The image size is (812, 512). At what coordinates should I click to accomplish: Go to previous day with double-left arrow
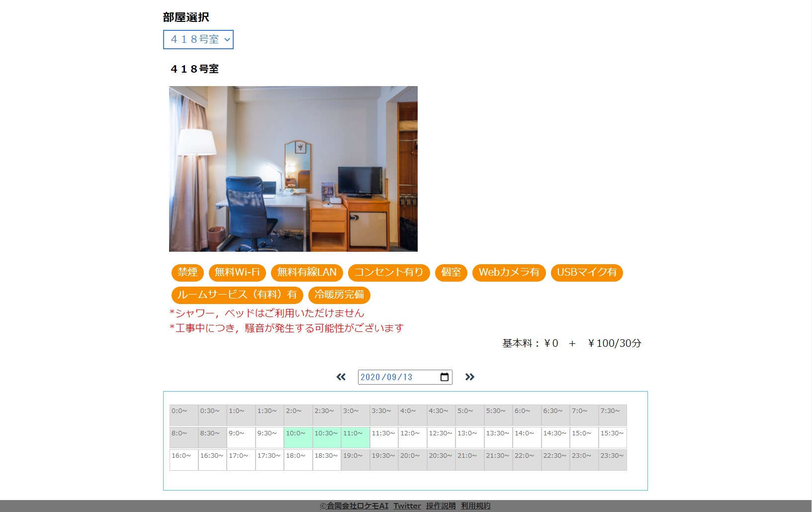tap(341, 377)
